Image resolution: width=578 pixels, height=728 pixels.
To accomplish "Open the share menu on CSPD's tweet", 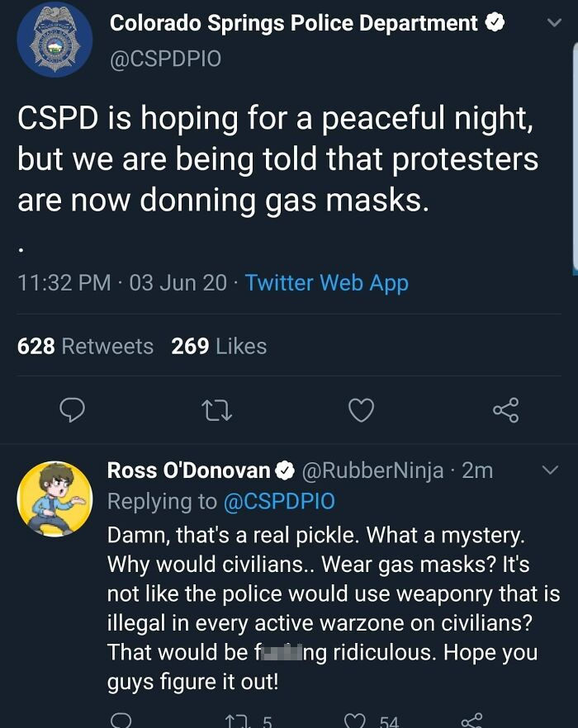I will click(x=505, y=410).
